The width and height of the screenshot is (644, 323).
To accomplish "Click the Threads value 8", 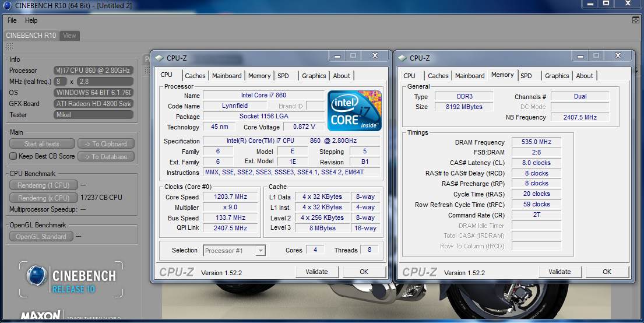I will click(x=369, y=250).
